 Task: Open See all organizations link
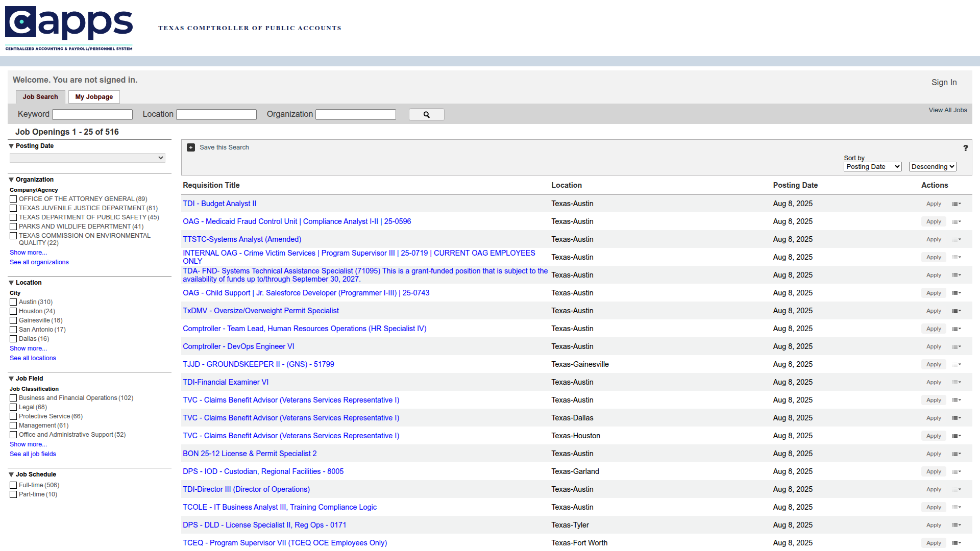(39, 262)
